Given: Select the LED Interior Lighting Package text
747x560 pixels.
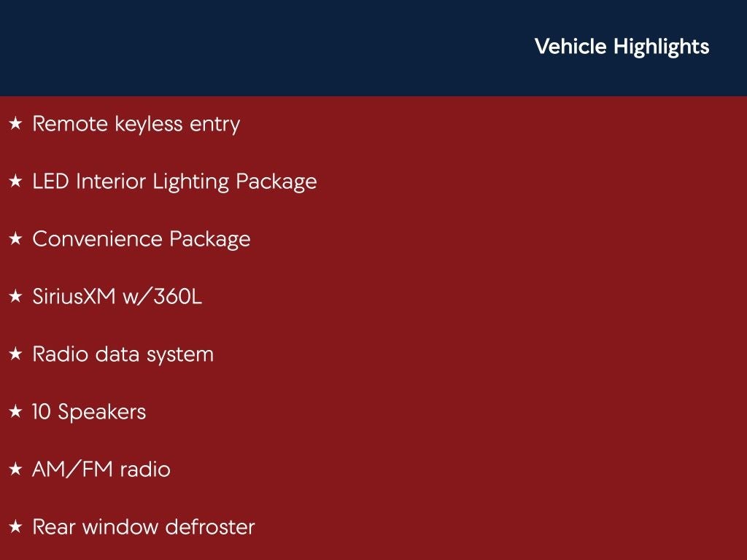Looking at the screenshot, I should [x=174, y=182].
